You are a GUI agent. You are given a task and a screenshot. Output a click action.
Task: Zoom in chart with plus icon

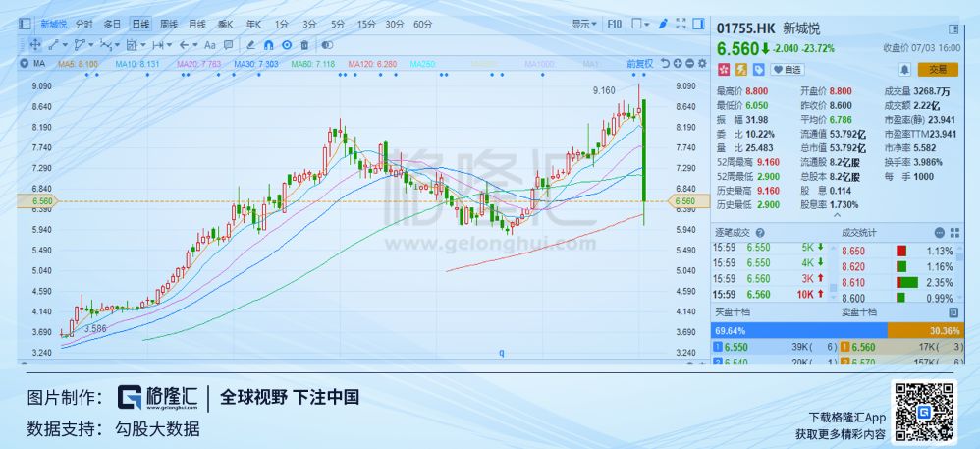click(679, 63)
